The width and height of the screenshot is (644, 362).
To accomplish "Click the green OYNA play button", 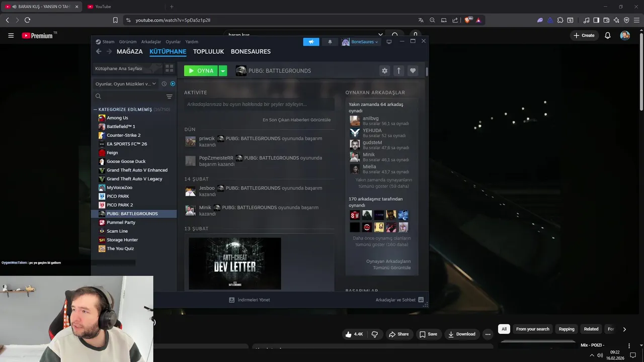I will pyautogui.click(x=201, y=71).
